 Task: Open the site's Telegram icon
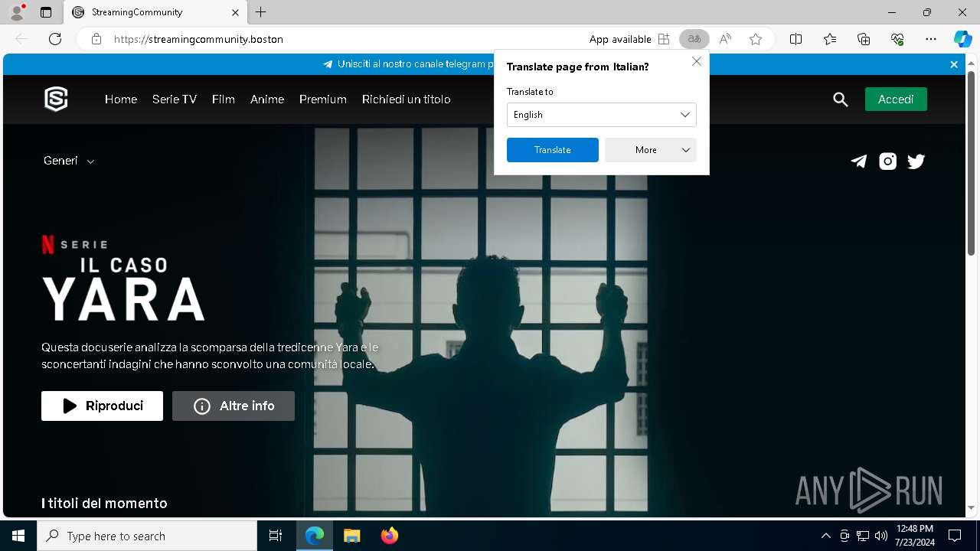859,161
